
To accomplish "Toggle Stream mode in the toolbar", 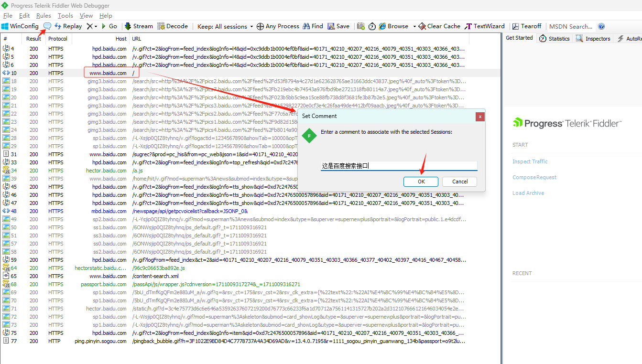I will pos(139,26).
